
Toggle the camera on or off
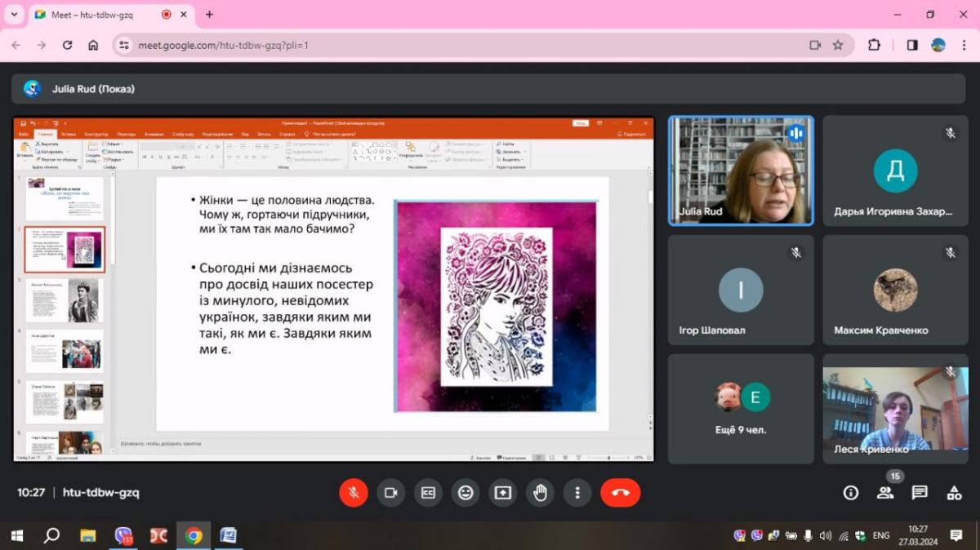click(x=390, y=493)
